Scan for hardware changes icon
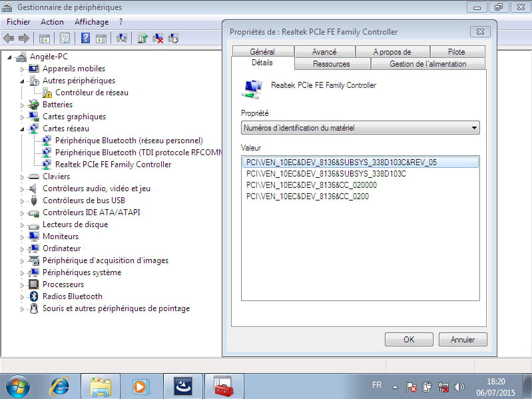The image size is (532, 399). (121, 38)
